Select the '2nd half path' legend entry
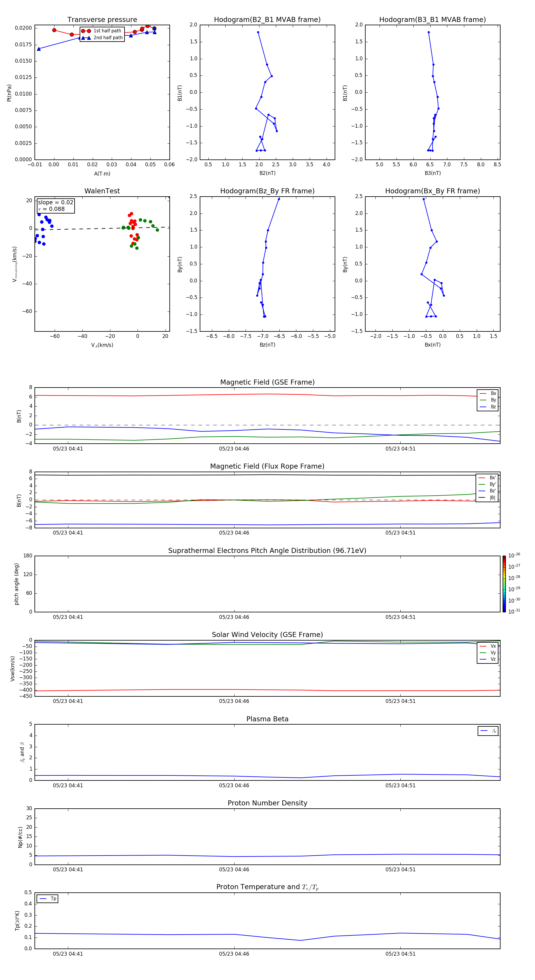Viewport: 535px width, 980px height. pyautogui.click(x=102, y=38)
